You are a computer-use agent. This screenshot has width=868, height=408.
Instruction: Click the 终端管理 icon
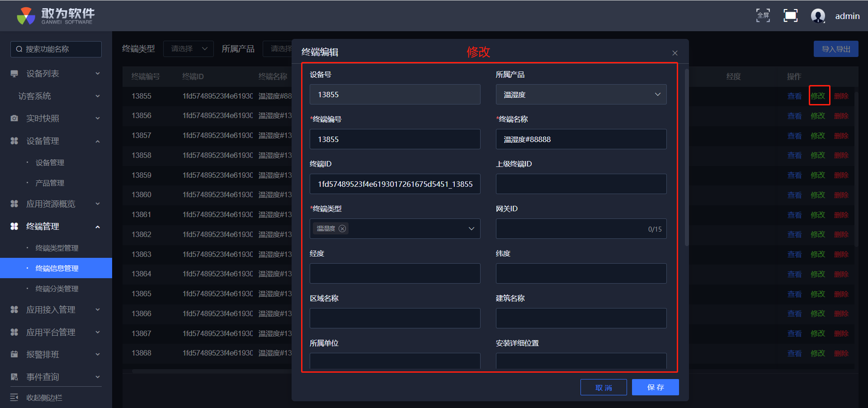[x=14, y=226]
